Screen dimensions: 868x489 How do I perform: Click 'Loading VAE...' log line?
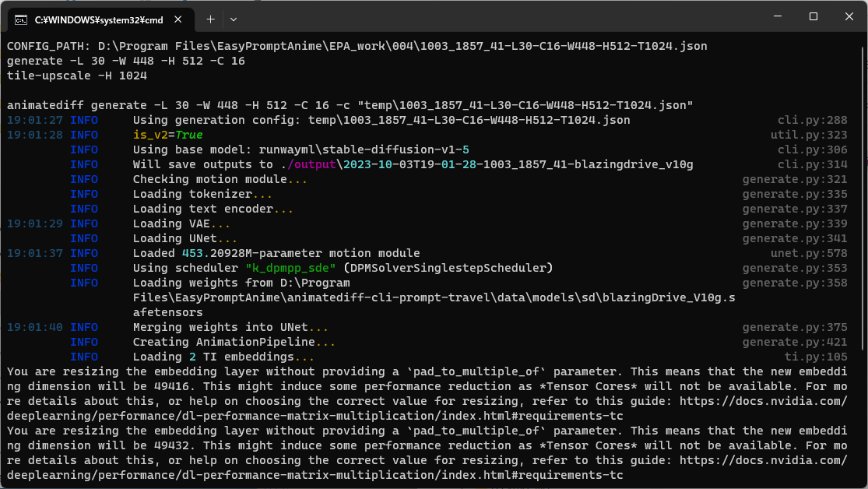click(x=181, y=223)
